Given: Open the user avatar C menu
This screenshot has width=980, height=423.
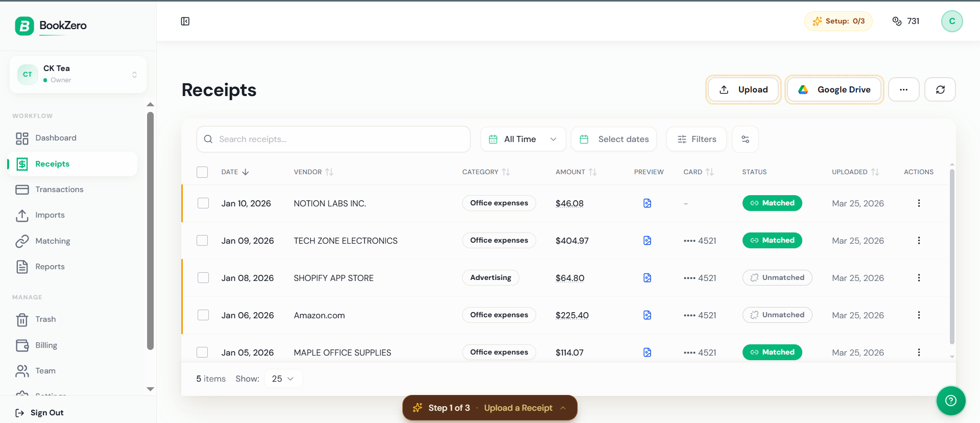Looking at the screenshot, I should [x=952, y=21].
